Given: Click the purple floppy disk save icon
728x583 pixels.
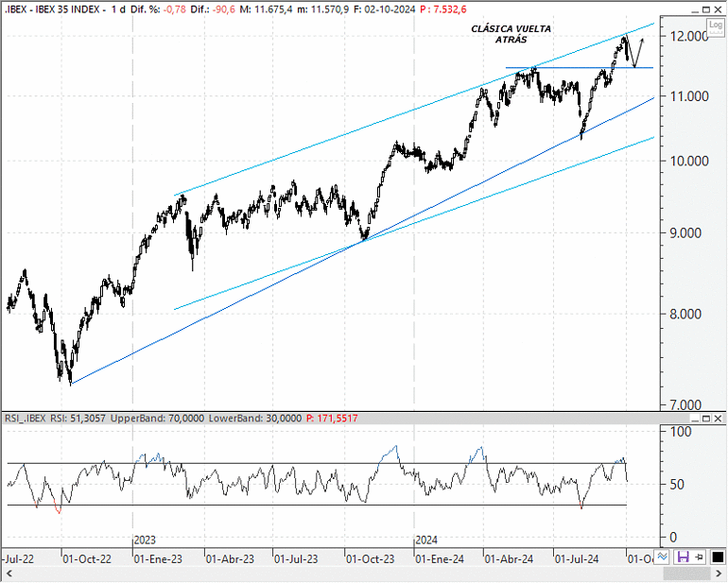Looking at the screenshot, I should click(683, 557).
